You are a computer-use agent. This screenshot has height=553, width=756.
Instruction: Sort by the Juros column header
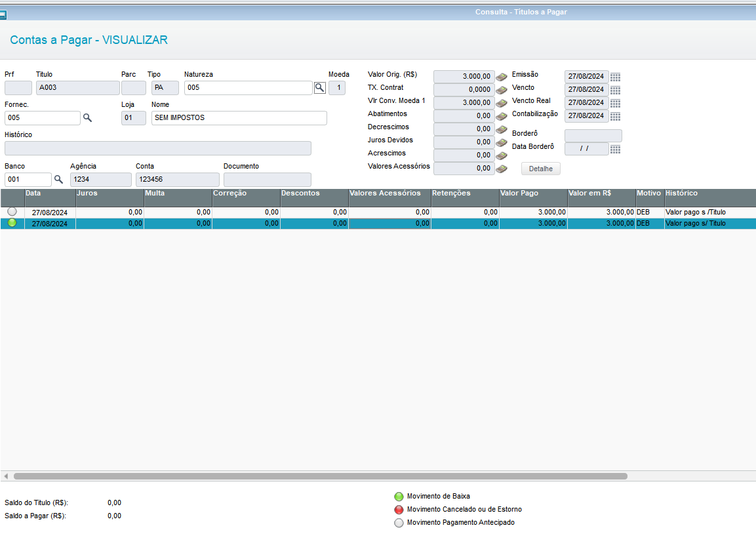110,198
